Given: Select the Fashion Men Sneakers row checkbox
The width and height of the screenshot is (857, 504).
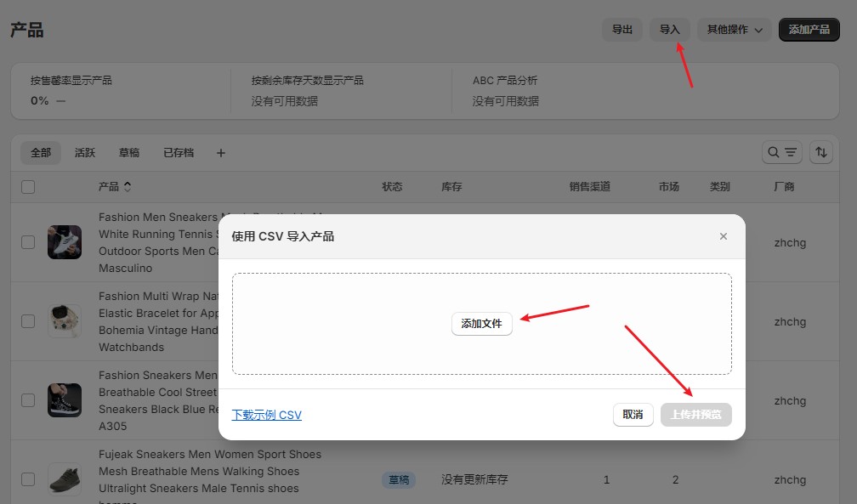Looking at the screenshot, I should [x=28, y=242].
